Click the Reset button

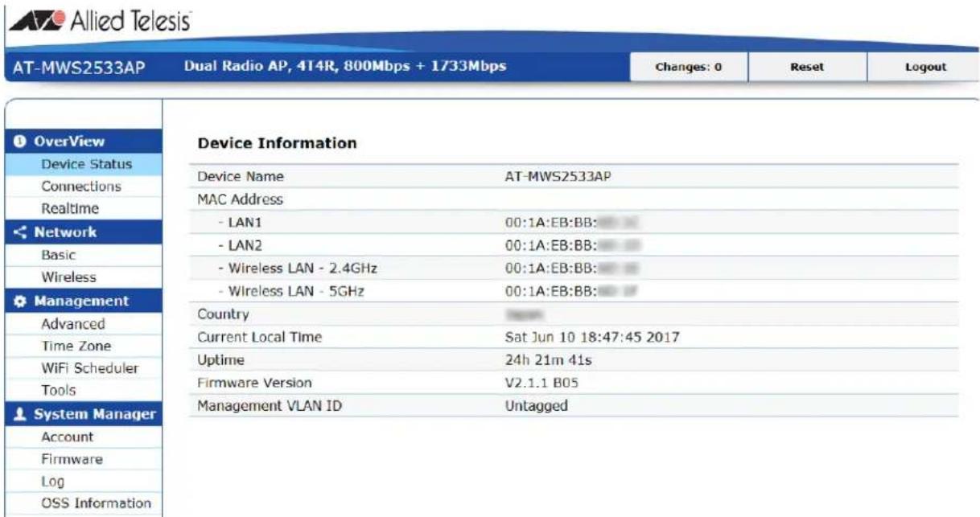point(807,68)
